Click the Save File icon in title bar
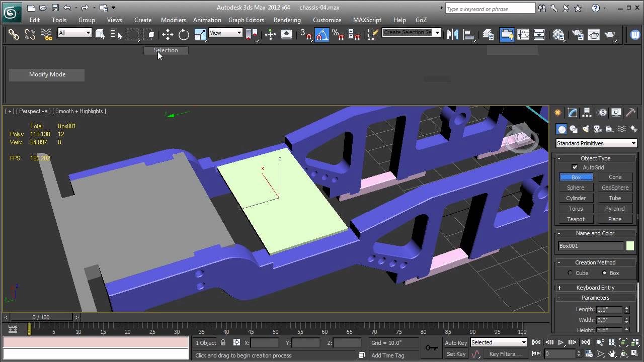644x362 pixels. click(x=55, y=8)
